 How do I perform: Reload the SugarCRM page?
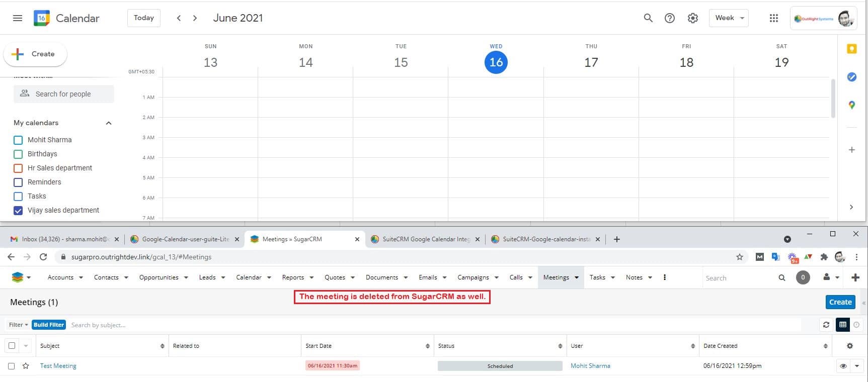(x=43, y=257)
